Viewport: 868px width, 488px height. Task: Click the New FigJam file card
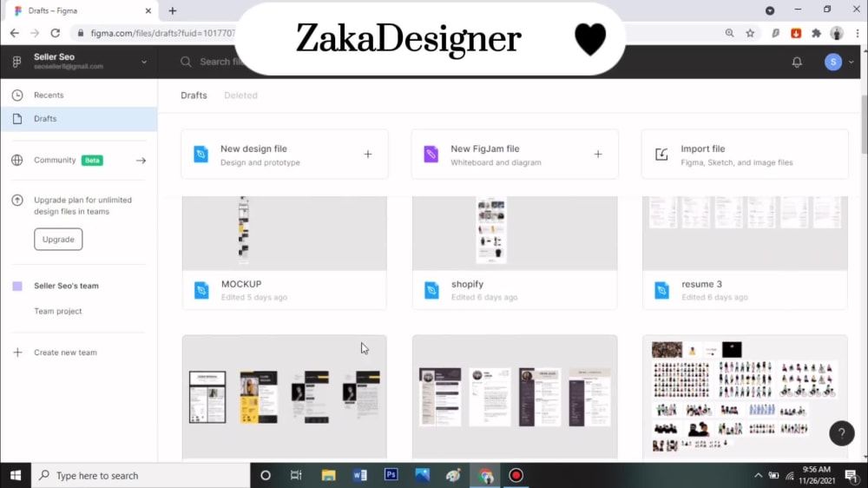pos(515,155)
